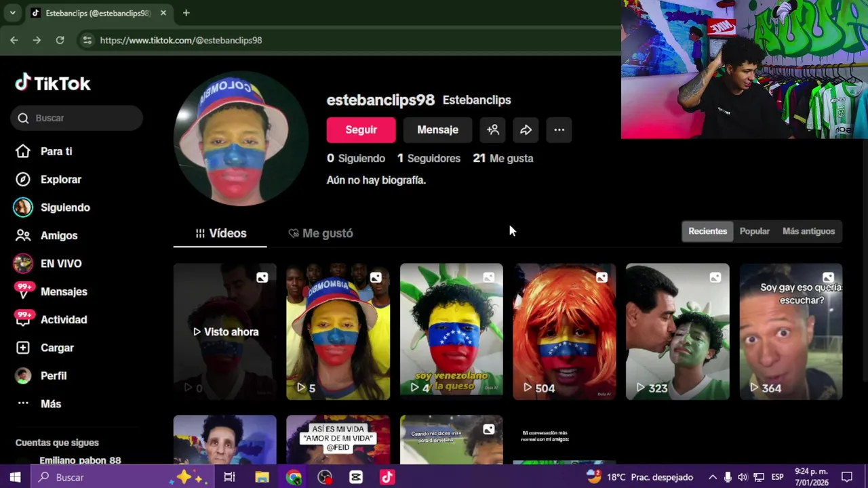Screen dimensions: 868x488
Task: Open the Así es mi vida video
Action: (338, 440)
